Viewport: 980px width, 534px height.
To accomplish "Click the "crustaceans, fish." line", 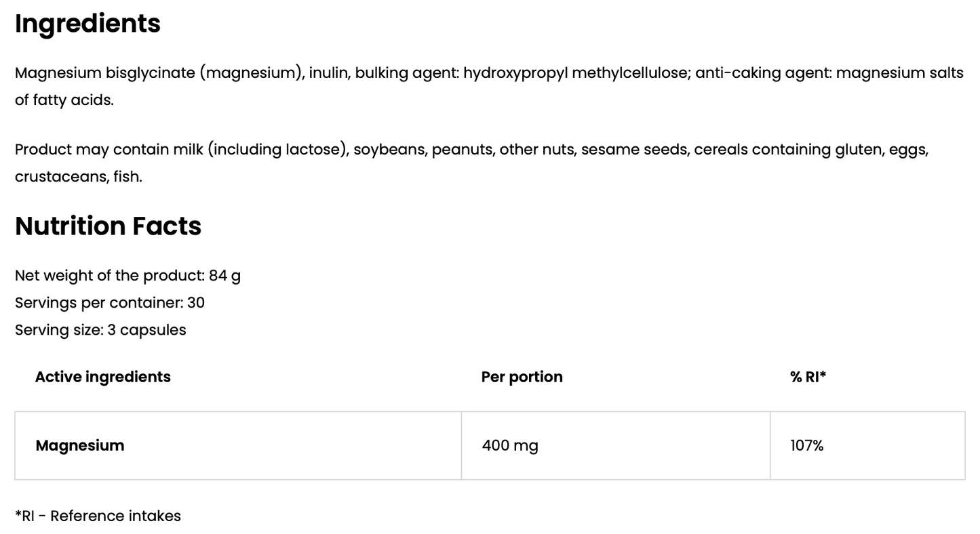I will point(79,177).
